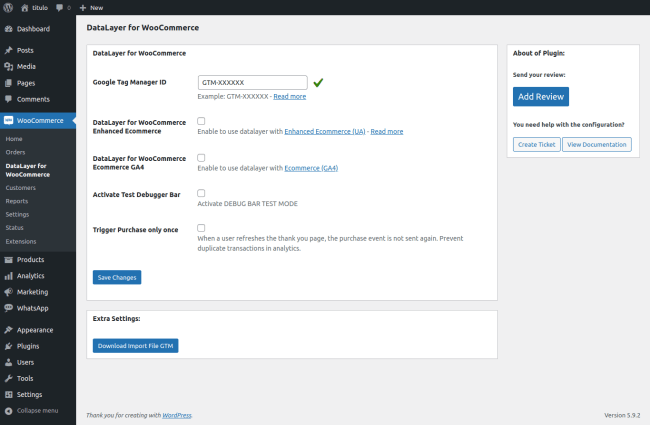Click the Add Review button
The height and width of the screenshot is (425, 650).
[540, 96]
